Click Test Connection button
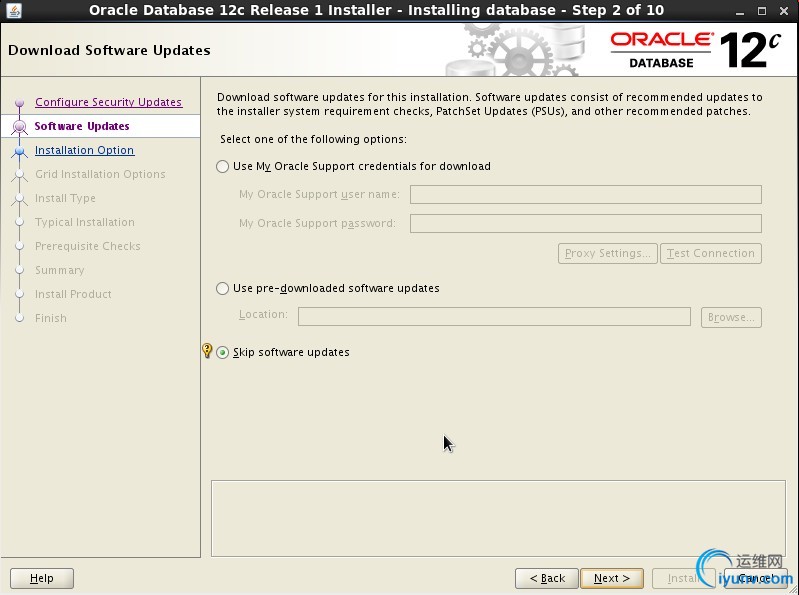The width and height of the screenshot is (799, 595). pos(711,254)
